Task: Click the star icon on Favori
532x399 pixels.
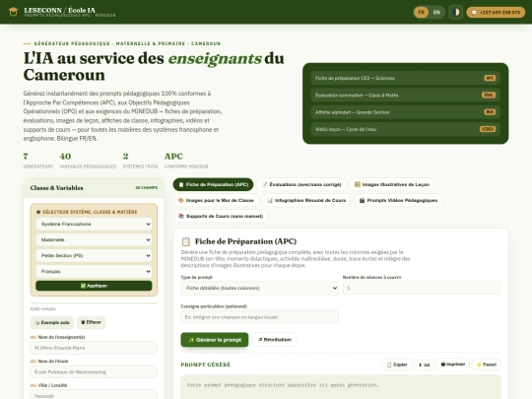Action: coord(479,365)
